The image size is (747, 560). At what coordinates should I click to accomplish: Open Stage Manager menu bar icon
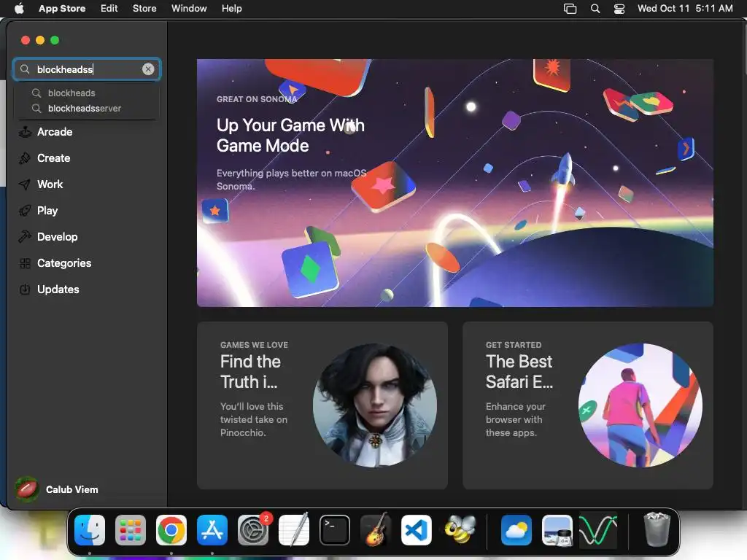tap(570, 9)
